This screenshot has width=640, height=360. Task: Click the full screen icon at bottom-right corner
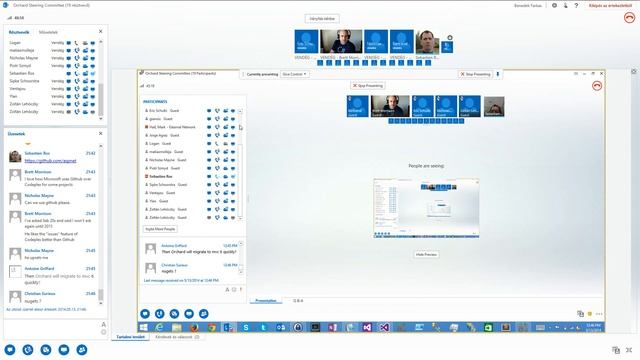tap(629, 350)
